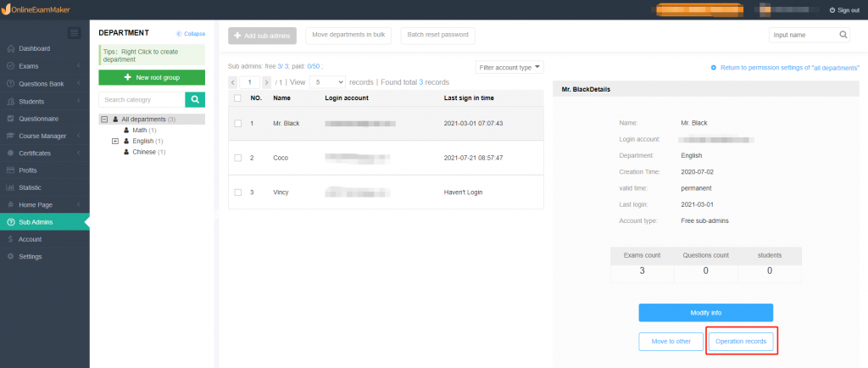Click the gear icon beside Return to permission settings
This screenshot has width=868, height=368.
(x=714, y=67)
